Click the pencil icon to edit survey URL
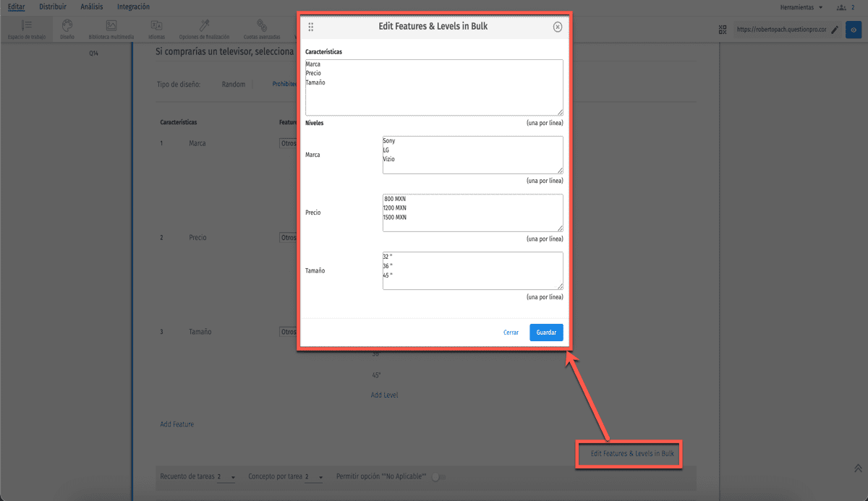The image size is (868, 501). click(x=835, y=30)
